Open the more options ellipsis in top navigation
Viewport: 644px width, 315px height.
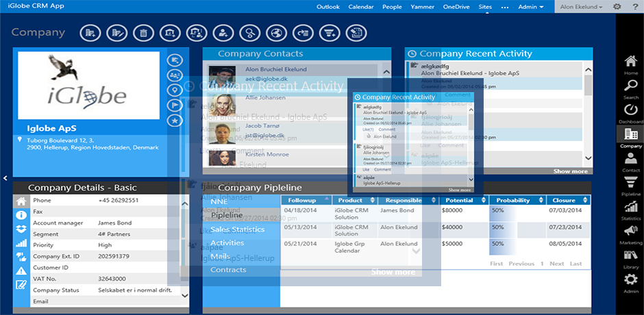(x=505, y=7)
